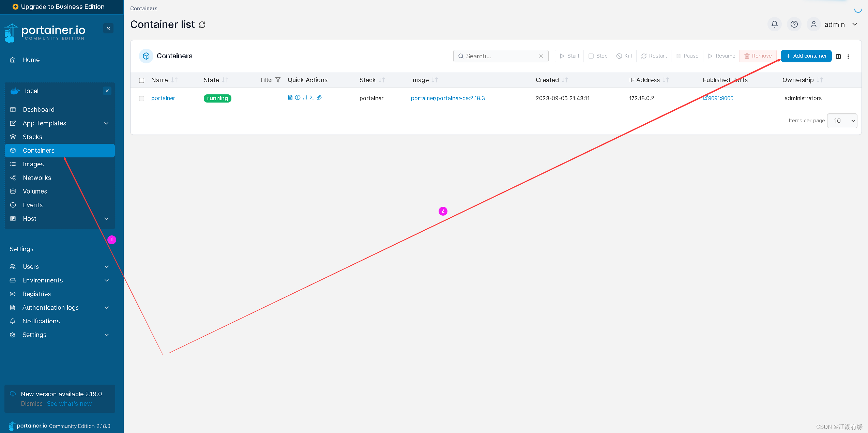868x433 pixels.
Task: Open Networks in sidebar
Action: [x=60, y=178]
